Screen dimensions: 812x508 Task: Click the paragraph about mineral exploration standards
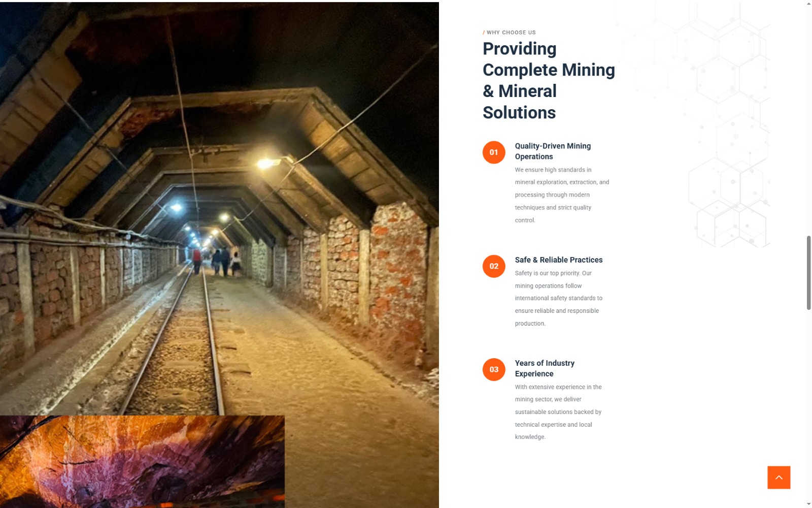click(562, 195)
